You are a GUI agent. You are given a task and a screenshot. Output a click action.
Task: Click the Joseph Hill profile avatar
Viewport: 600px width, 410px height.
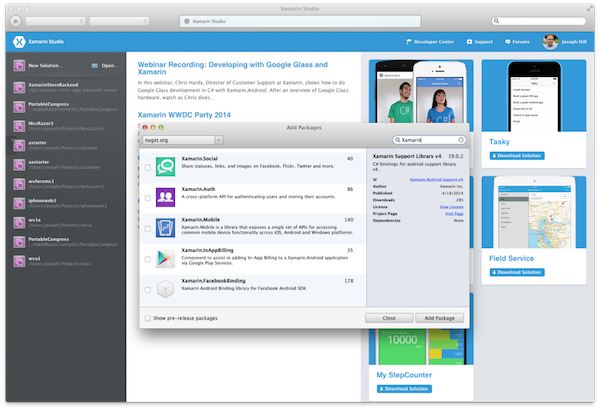tap(550, 42)
